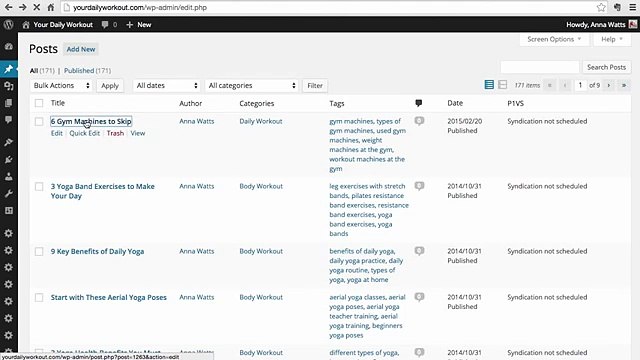Click Filter button
The width and height of the screenshot is (640, 360).
[x=315, y=85]
